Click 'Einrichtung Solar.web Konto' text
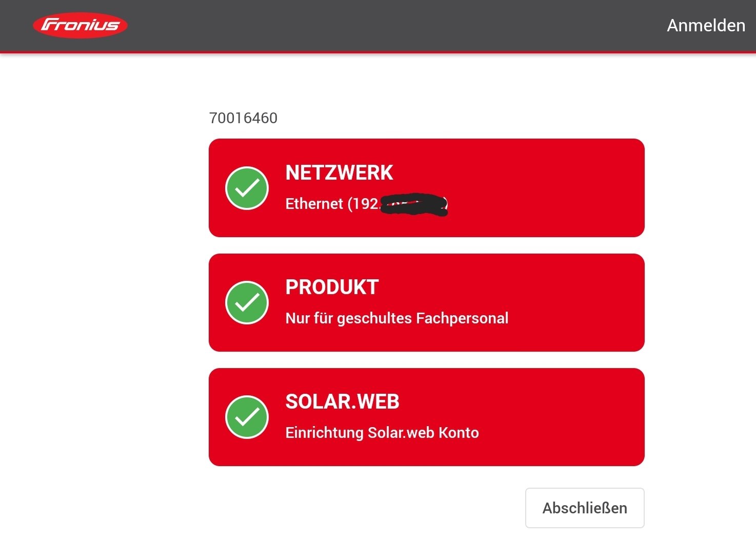Viewport: 756px width, 538px height. pyautogui.click(x=382, y=433)
